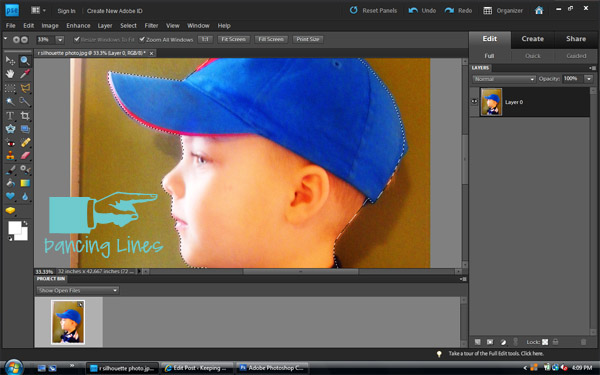Image resolution: width=600 pixels, height=375 pixels.
Task: Click the Print Size button
Action: click(x=308, y=39)
